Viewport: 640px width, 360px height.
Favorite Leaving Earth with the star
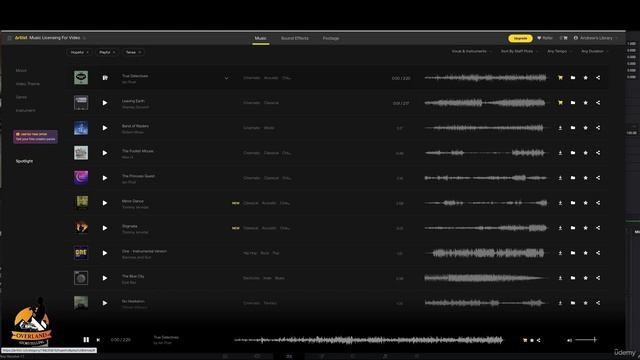(x=586, y=103)
